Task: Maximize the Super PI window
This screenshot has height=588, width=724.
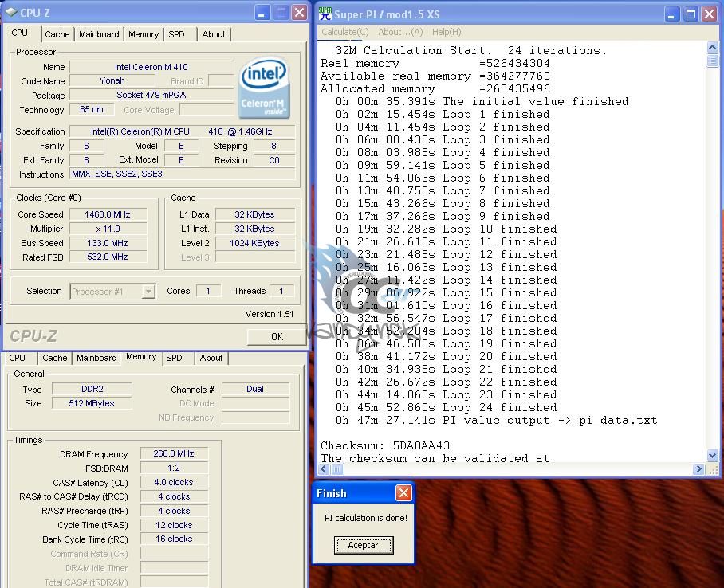Action: pos(691,14)
